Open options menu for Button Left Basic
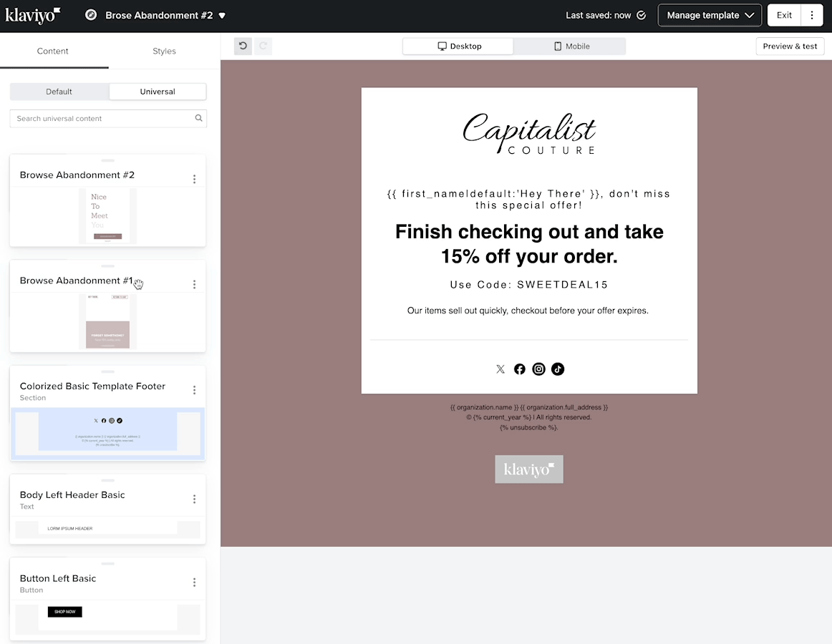This screenshot has width=832, height=644. [194, 582]
